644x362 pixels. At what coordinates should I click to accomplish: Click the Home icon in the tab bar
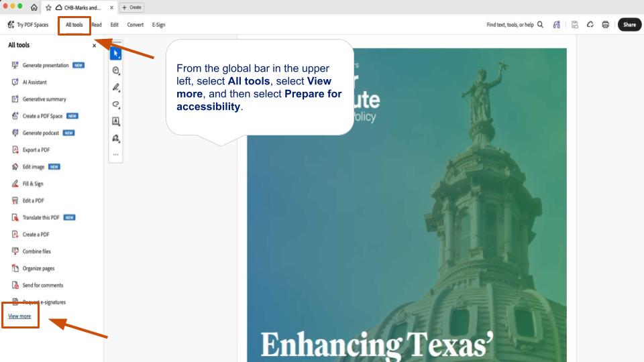[x=34, y=7]
